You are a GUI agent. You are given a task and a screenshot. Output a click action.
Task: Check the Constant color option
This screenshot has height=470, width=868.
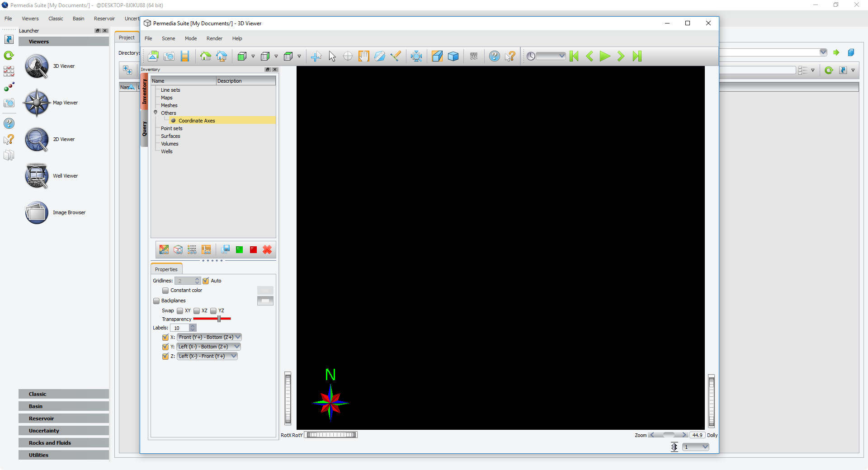(x=165, y=291)
